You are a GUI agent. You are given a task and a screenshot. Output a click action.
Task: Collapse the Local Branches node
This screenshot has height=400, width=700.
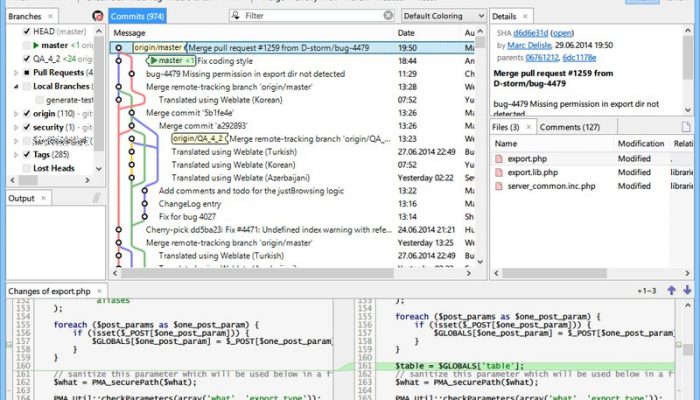(x=16, y=86)
